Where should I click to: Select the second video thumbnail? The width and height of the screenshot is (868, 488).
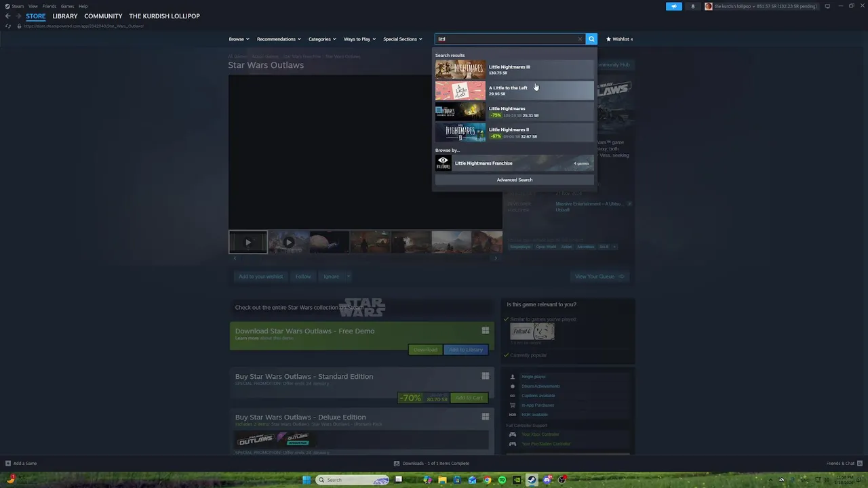click(288, 242)
